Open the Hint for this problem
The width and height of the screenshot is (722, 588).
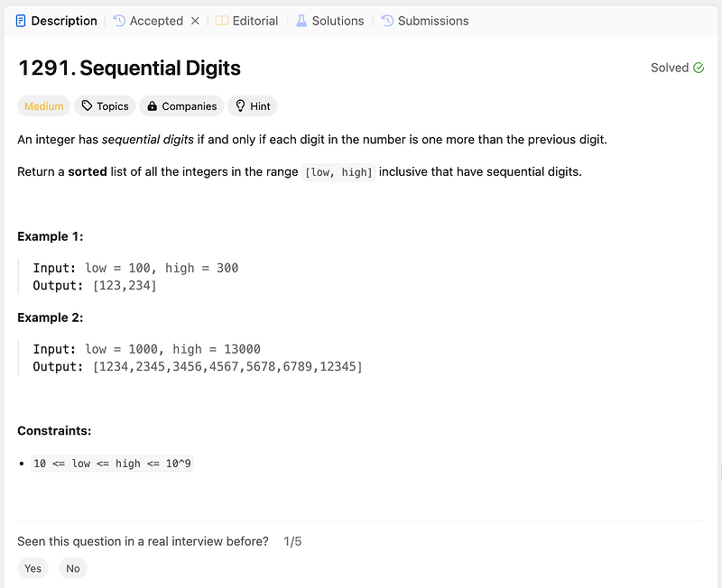252,106
